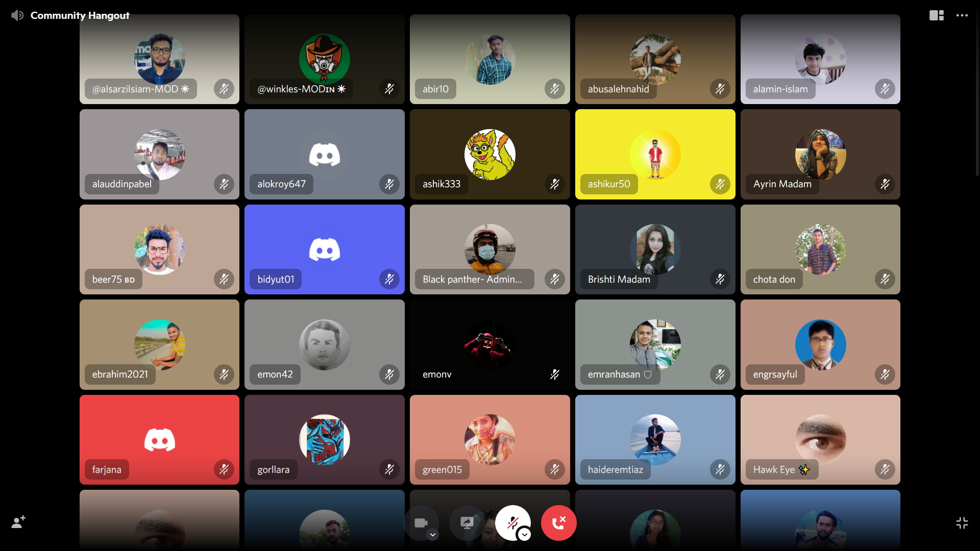Click the Hawk Eye name label
Image resolution: width=980 pixels, height=551 pixels.
(x=774, y=469)
